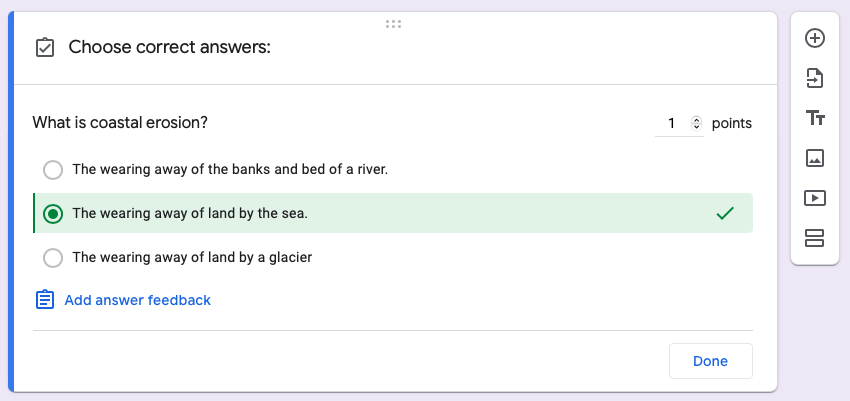Select the land by the sea answer
The image size is (850, 401).
(x=53, y=214)
